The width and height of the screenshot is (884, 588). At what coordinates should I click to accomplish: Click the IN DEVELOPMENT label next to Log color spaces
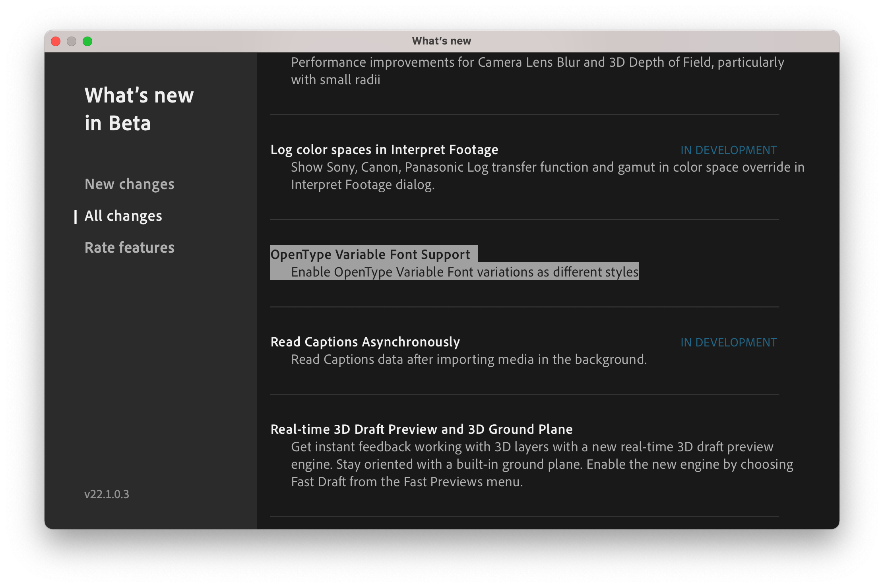728,150
